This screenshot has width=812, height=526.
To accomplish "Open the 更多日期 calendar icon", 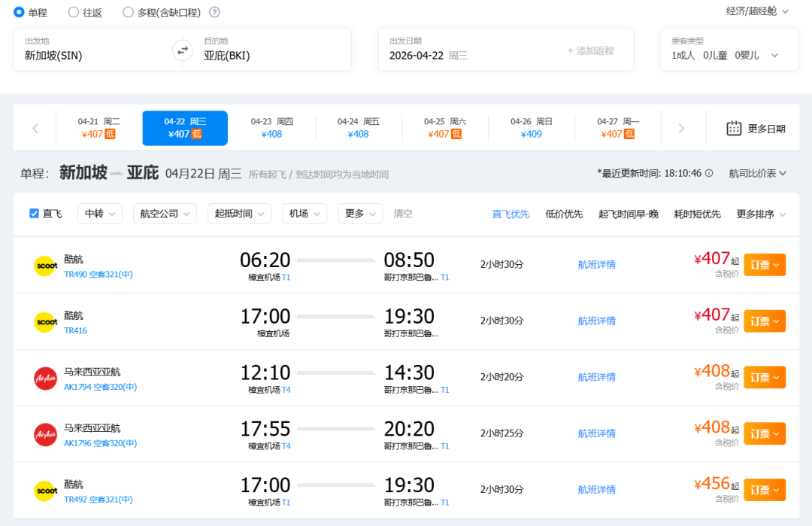I will (x=734, y=128).
